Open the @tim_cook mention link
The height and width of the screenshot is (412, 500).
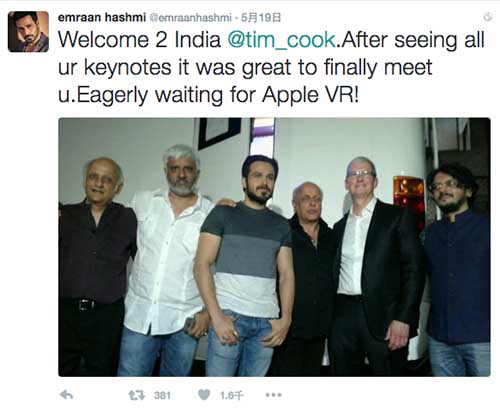(x=281, y=40)
